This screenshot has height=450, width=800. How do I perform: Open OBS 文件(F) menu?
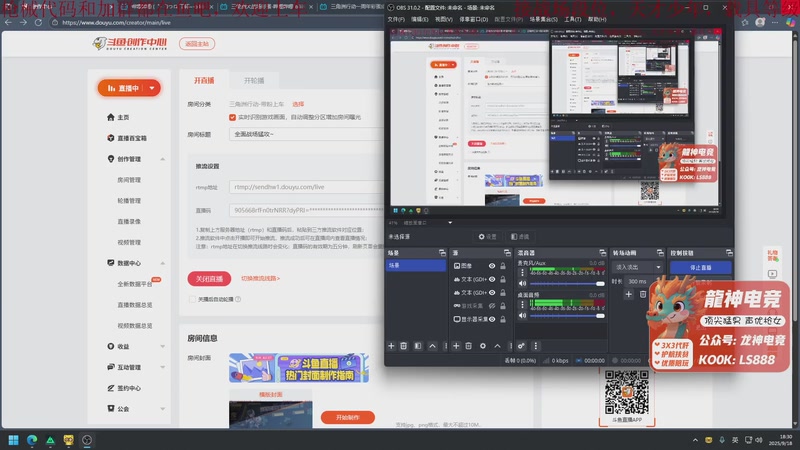[396, 19]
